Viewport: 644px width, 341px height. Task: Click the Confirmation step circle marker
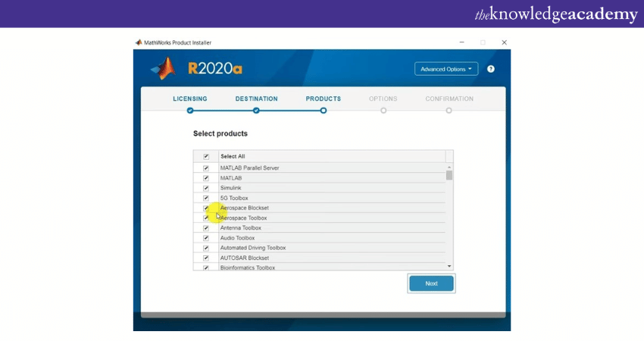click(x=449, y=111)
